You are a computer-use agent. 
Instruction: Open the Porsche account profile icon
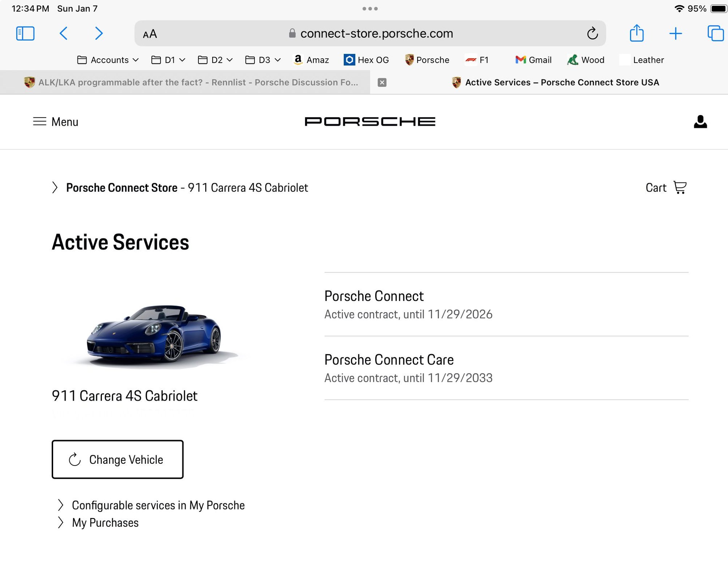[700, 122]
